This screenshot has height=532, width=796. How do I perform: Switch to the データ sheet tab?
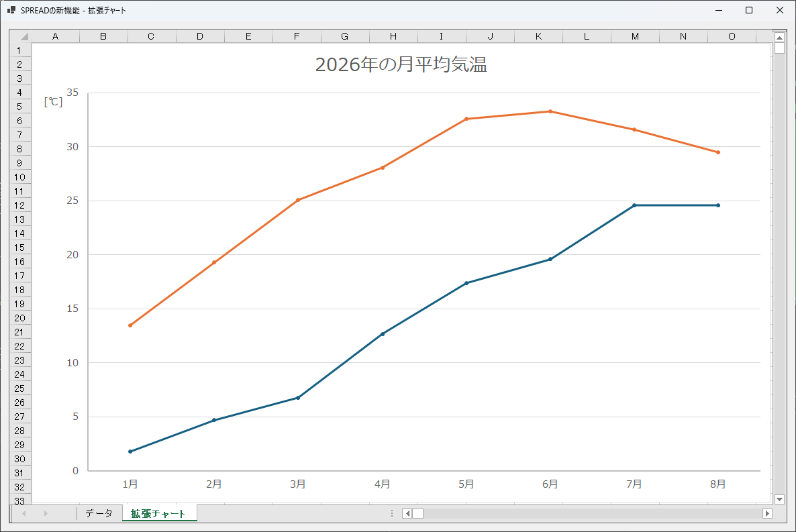(99, 513)
